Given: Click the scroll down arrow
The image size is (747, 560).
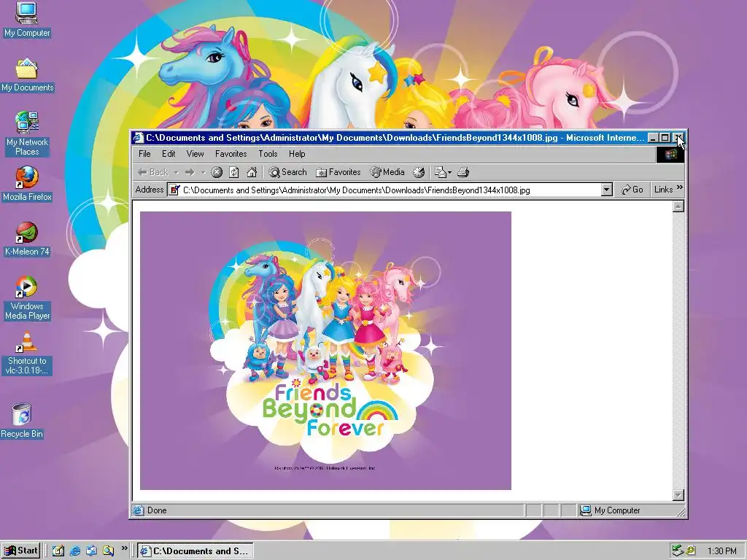Looking at the screenshot, I should (x=678, y=495).
